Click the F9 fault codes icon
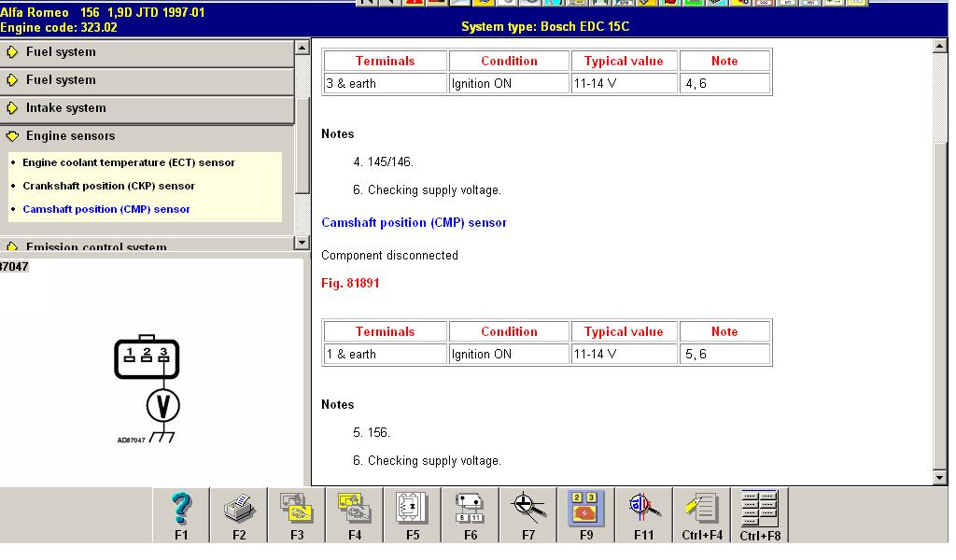The width and height of the screenshot is (956, 560). (x=586, y=515)
